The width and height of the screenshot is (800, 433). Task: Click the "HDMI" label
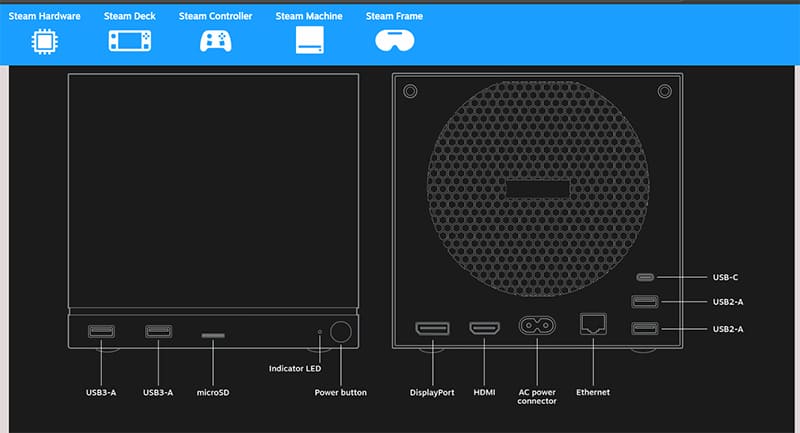click(x=484, y=392)
